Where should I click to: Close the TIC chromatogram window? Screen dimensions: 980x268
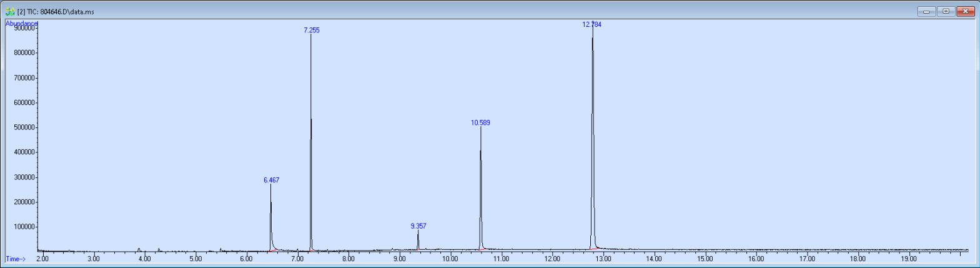pyautogui.click(x=966, y=11)
